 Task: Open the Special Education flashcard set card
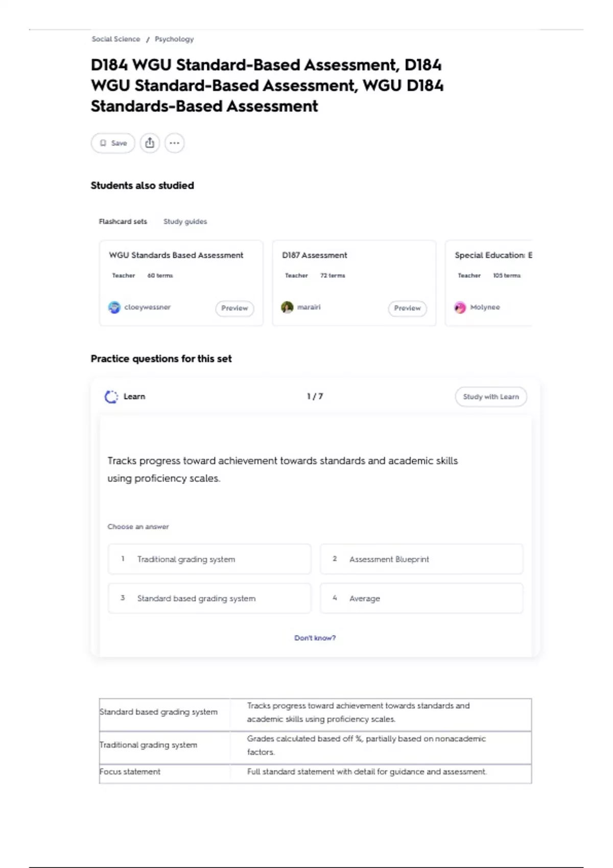point(489,283)
